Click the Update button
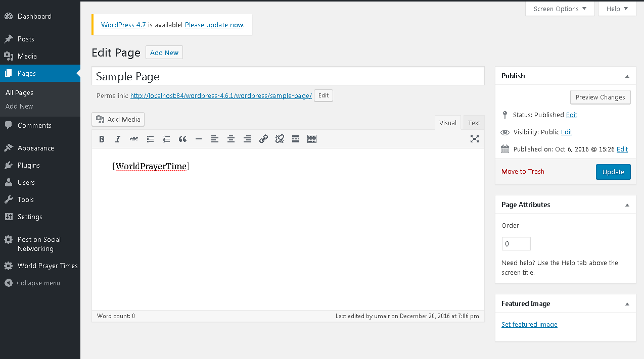 click(x=613, y=172)
